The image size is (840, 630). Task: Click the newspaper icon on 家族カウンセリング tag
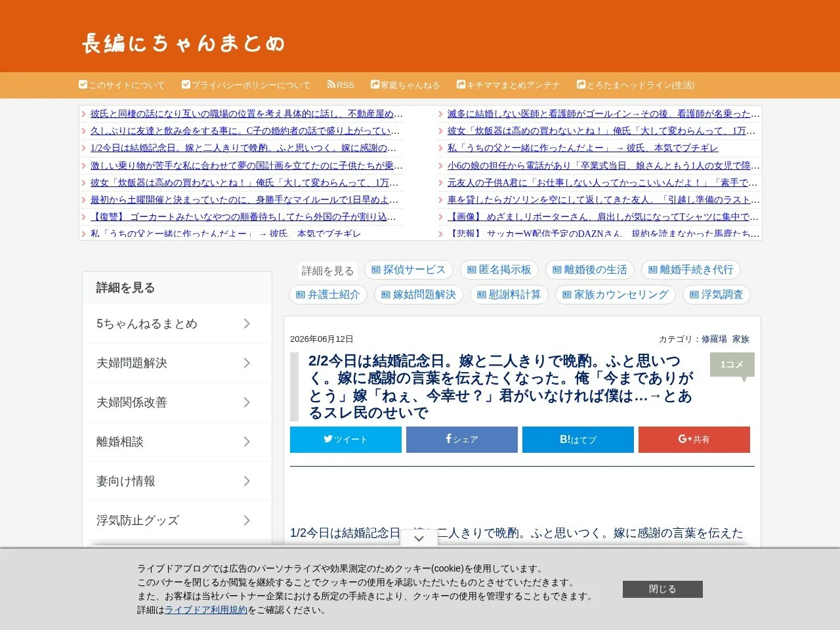(x=567, y=295)
